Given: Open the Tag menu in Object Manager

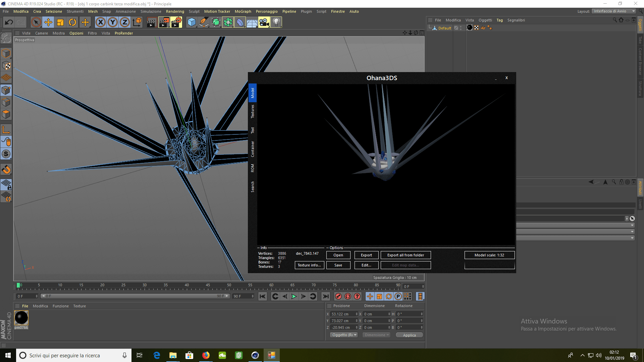Looking at the screenshot, I should [499, 20].
